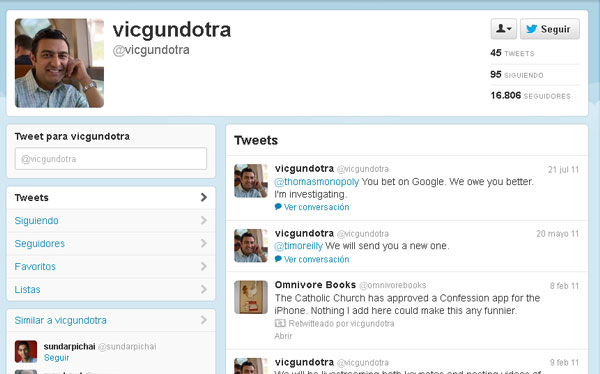
Task: Click the chevron on the Listas row
Action: pyautogui.click(x=204, y=289)
